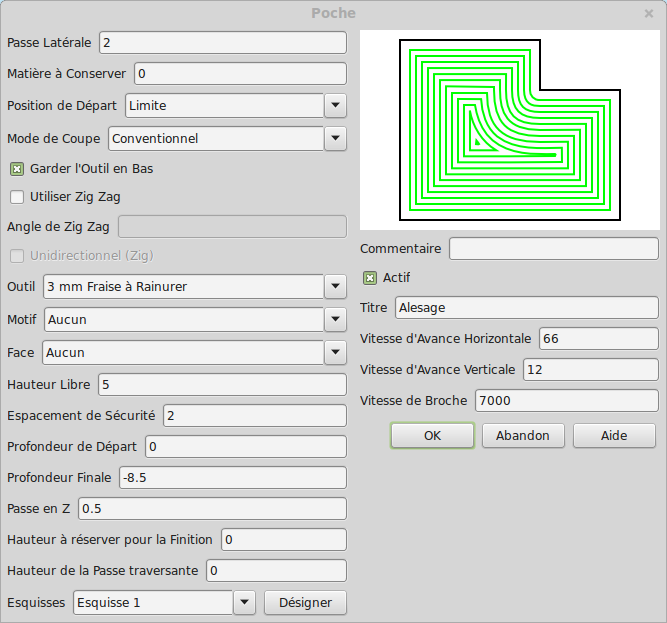
Task: Open the Face dropdown arrow
Action: [335, 353]
